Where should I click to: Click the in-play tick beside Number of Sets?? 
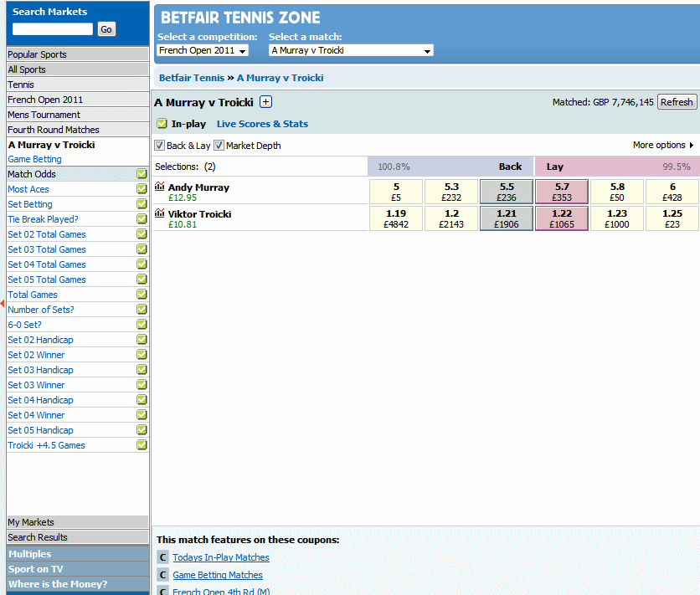(142, 310)
